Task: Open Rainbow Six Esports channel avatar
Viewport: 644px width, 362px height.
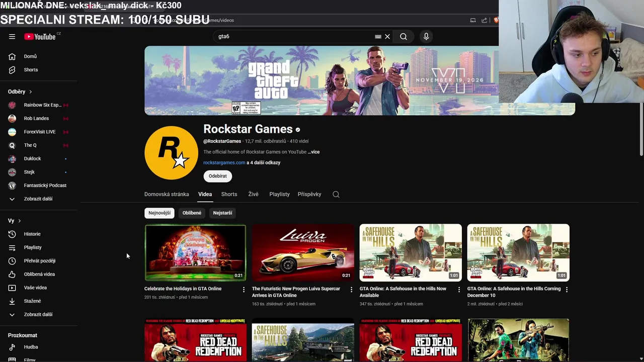Action: [12, 105]
